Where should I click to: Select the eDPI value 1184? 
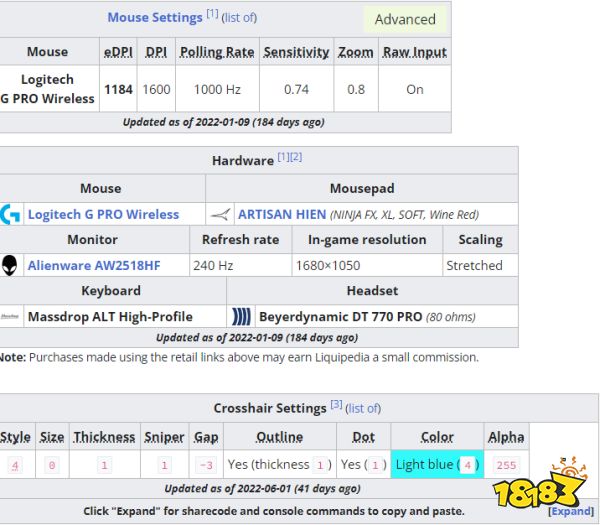pyautogui.click(x=118, y=89)
